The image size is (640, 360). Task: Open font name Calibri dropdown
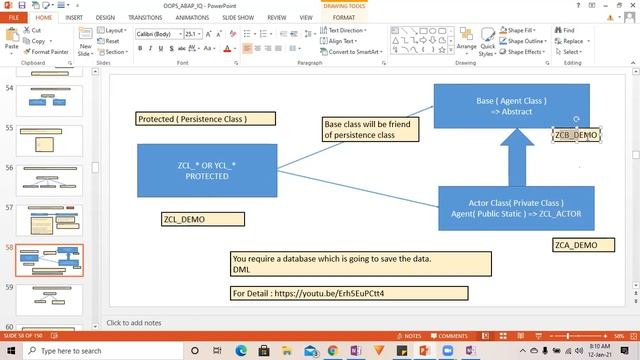tap(180, 34)
